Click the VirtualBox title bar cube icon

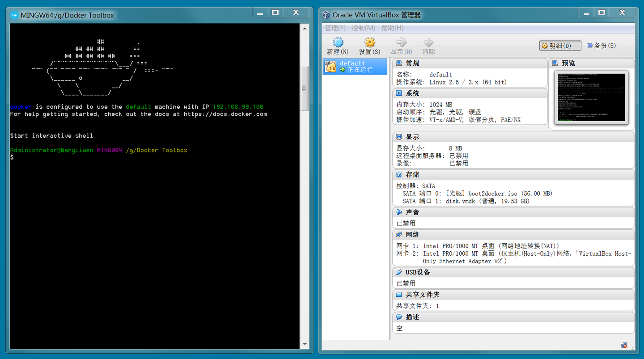pos(326,15)
